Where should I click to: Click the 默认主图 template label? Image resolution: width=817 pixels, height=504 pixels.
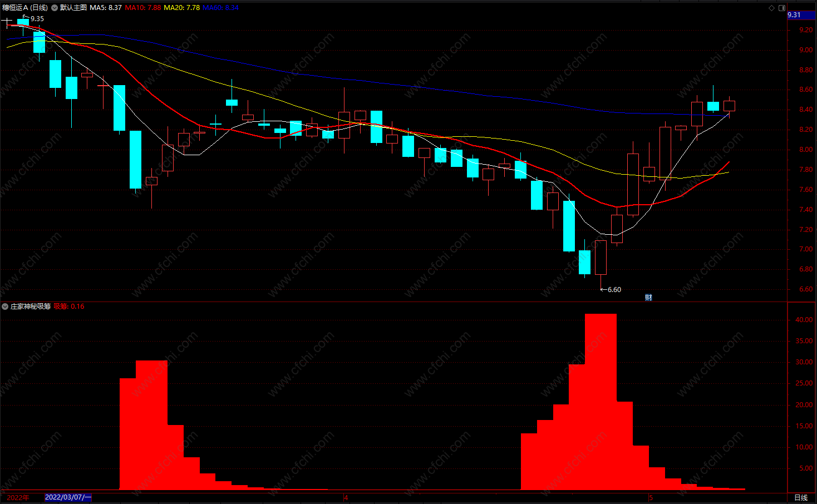click(73, 8)
